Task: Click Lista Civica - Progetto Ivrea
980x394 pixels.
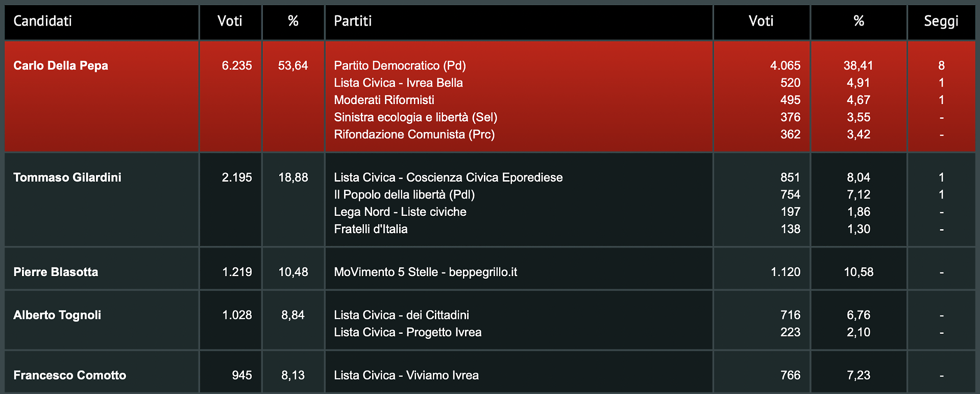Action: pyautogui.click(x=408, y=332)
